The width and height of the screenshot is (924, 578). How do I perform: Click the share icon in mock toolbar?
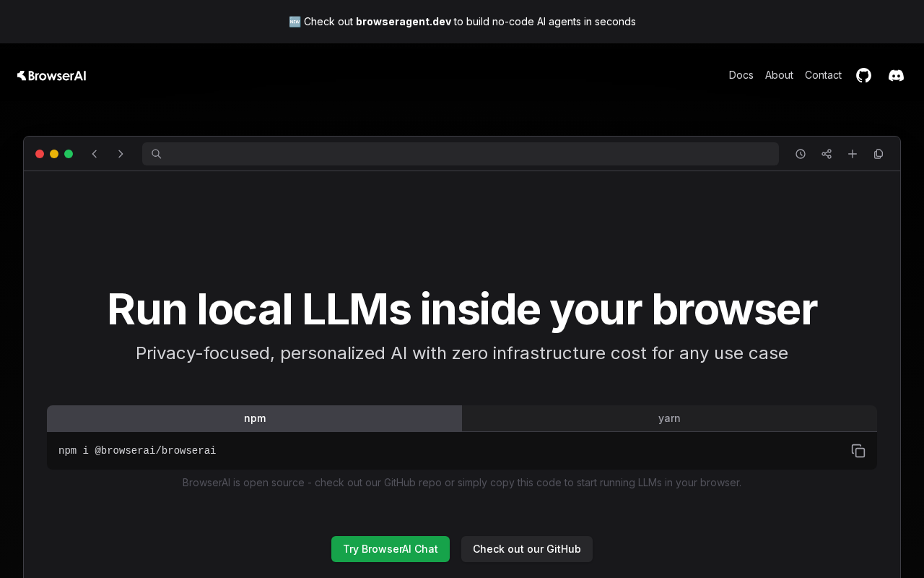pyautogui.click(x=827, y=154)
